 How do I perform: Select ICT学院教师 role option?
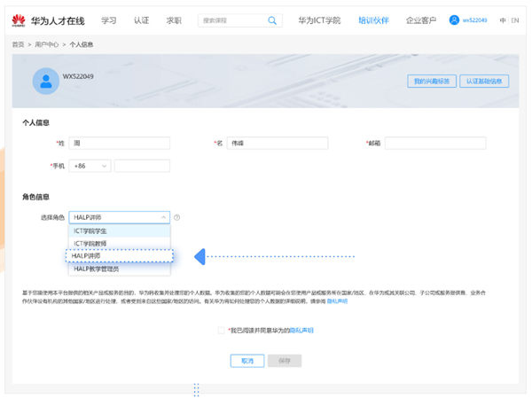(120, 244)
